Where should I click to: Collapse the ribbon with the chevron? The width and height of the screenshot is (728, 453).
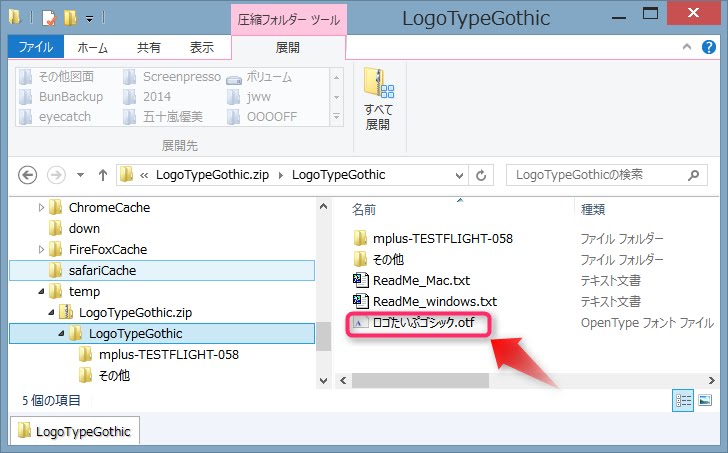click(x=687, y=47)
